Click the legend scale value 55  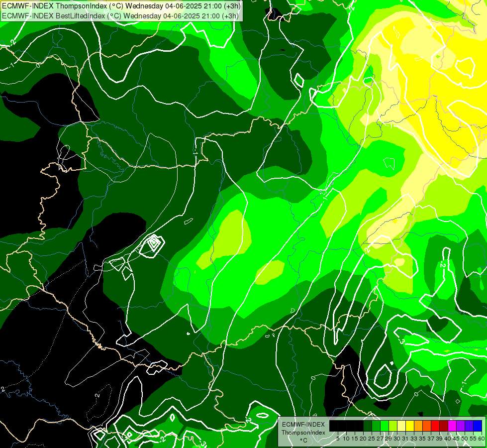[473, 439]
